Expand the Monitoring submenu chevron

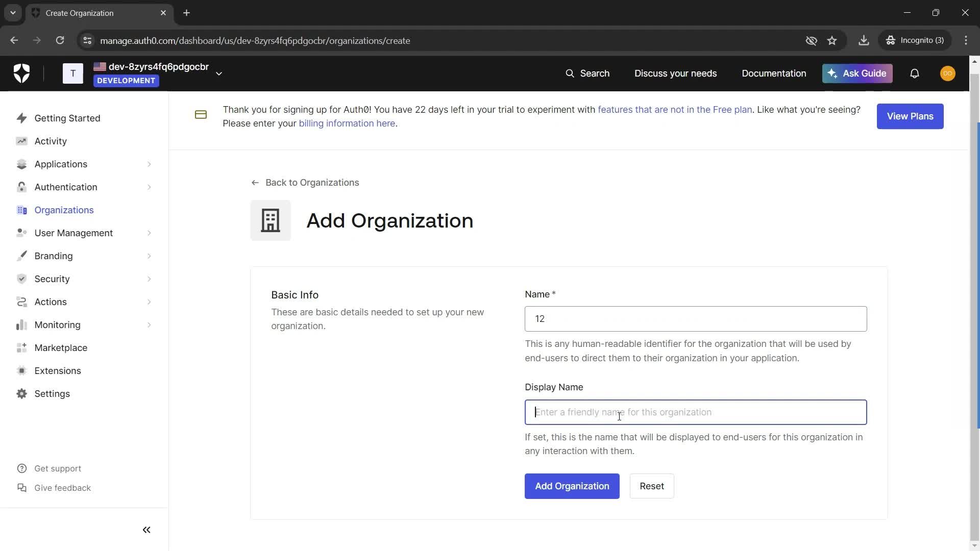tap(149, 325)
